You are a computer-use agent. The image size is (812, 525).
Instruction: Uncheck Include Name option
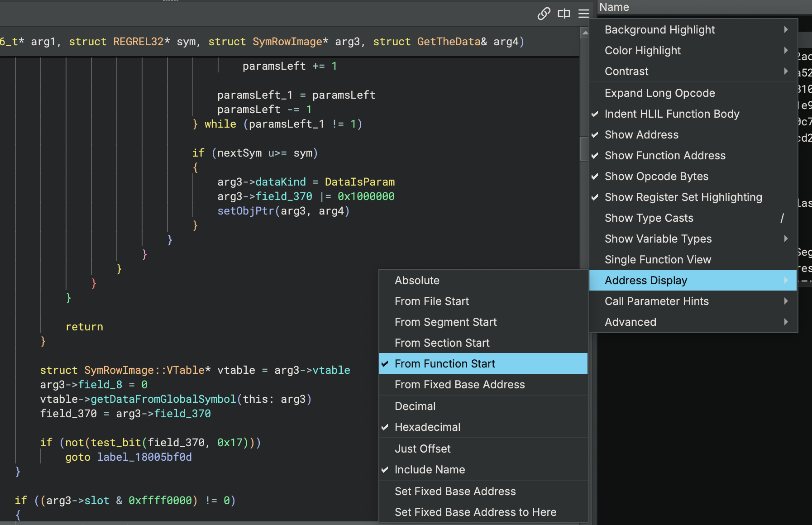click(430, 470)
